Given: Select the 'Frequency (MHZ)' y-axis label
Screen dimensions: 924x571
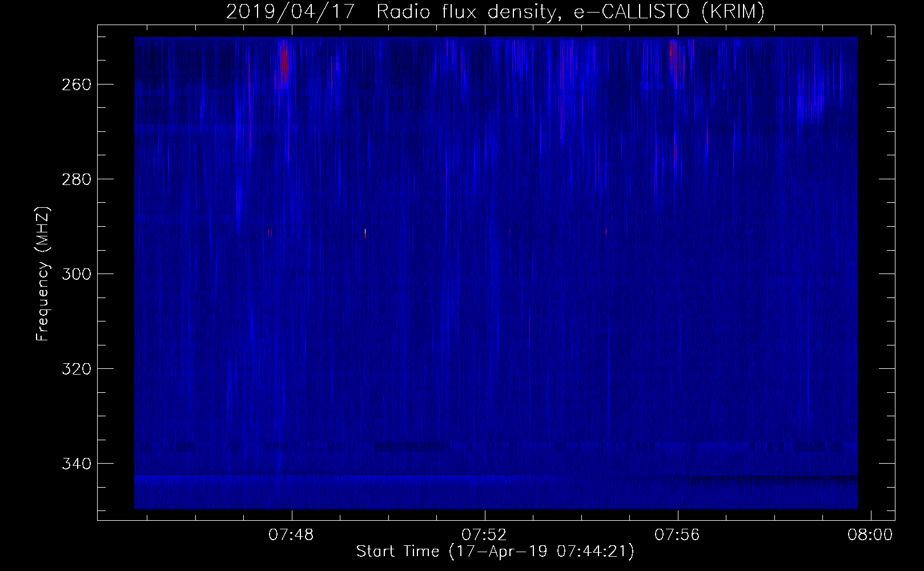Looking at the screenshot, I should tap(43, 274).
